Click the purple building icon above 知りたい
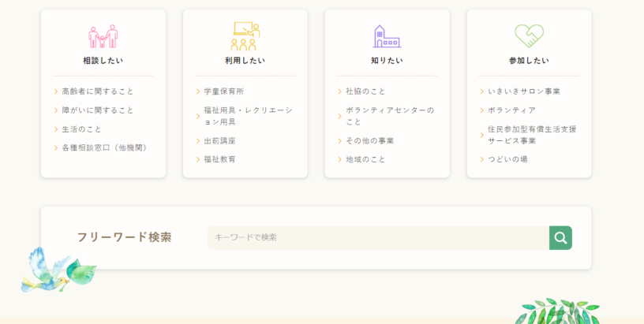Image resolution: width=644 pixels, height=324 pixels. point(387,36)
